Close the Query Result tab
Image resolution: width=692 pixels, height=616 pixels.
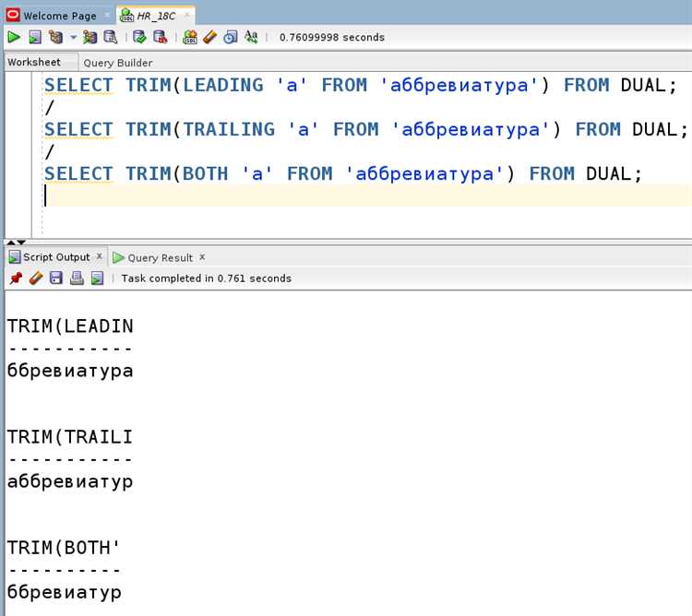click(x=202, y=257)
